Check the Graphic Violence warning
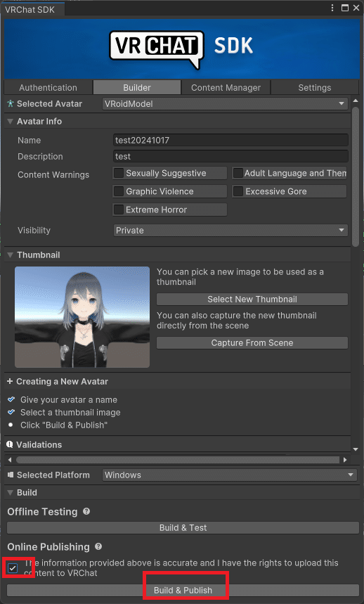364x604 pixels. coord(119,191)
